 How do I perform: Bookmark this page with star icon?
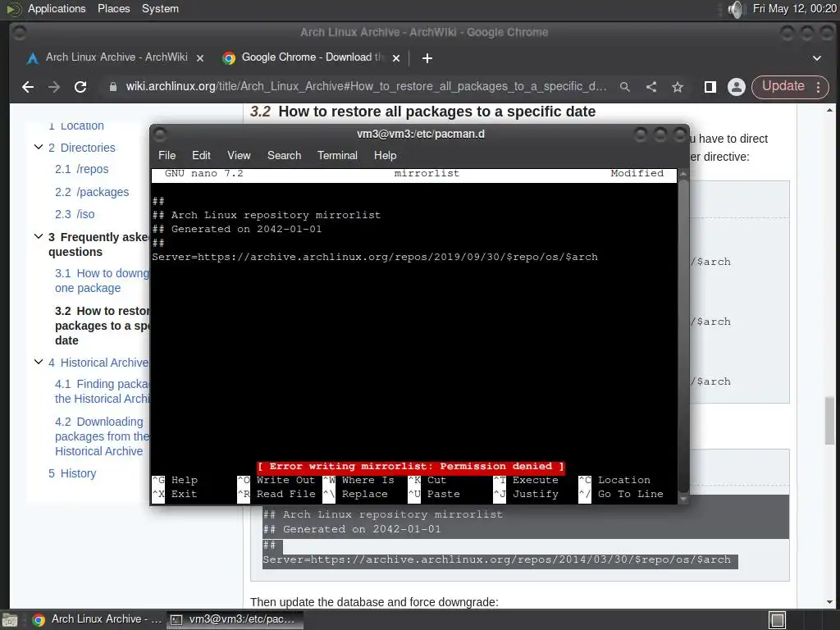point(678,87)
